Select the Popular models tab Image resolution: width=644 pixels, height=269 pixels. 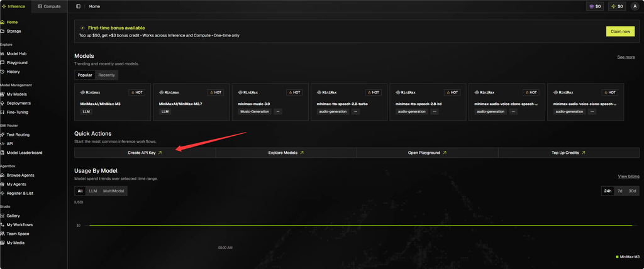click(x=85, y=75)
